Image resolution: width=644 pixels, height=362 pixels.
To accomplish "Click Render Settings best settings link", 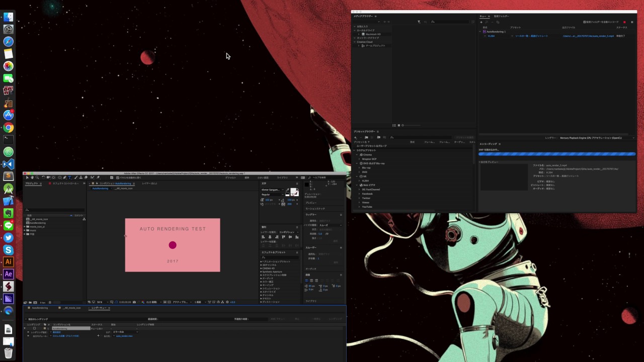I will click(57, 332).
